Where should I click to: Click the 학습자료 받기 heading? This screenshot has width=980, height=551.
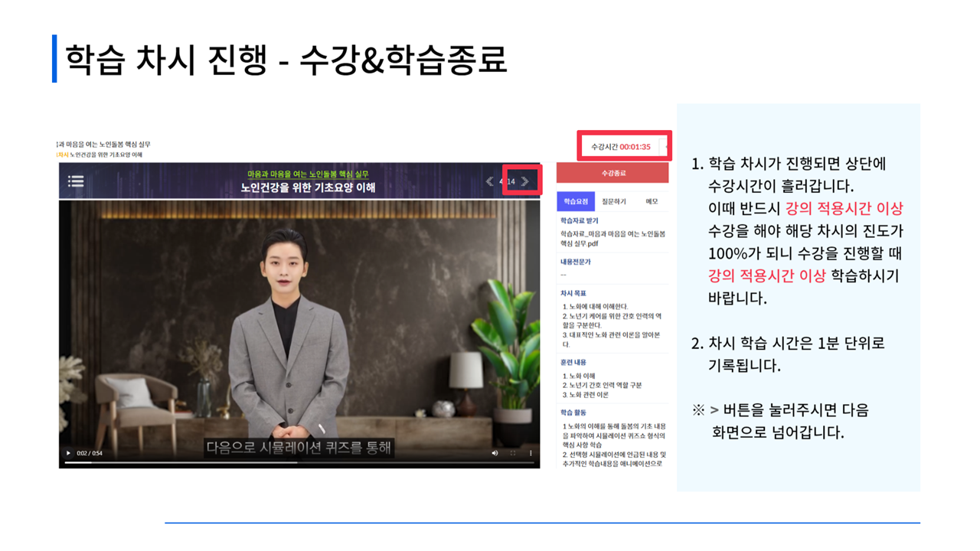pyautogui.click(x=580, y=220)
